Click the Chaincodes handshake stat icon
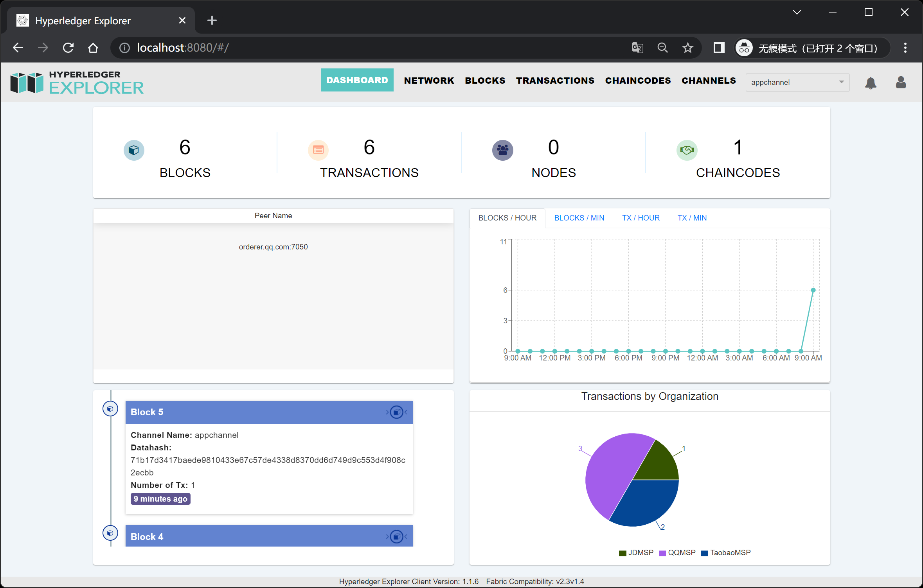The height and width of the screenshot is (588, 923). pyautogui.click(x=687, y=150)
